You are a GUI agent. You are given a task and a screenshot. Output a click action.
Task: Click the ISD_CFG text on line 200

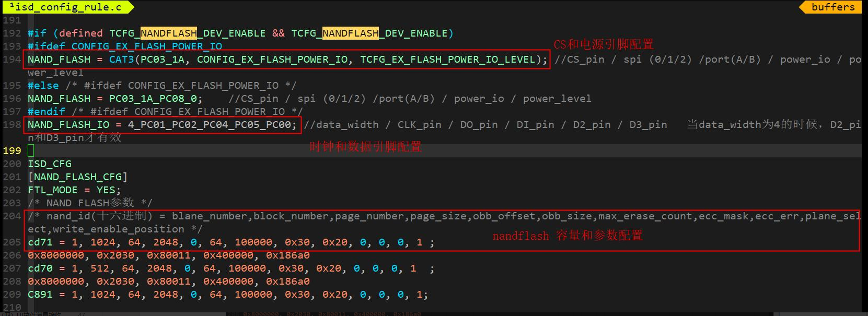point(50,164)
